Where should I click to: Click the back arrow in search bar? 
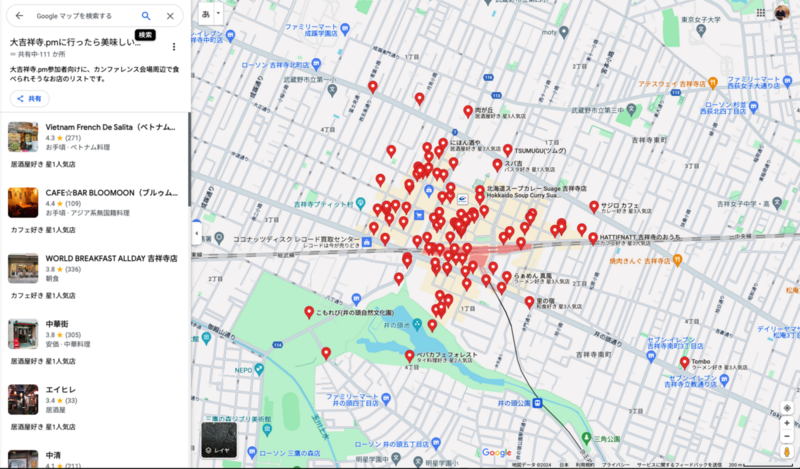pyautogui.click(x=19, y=16)
